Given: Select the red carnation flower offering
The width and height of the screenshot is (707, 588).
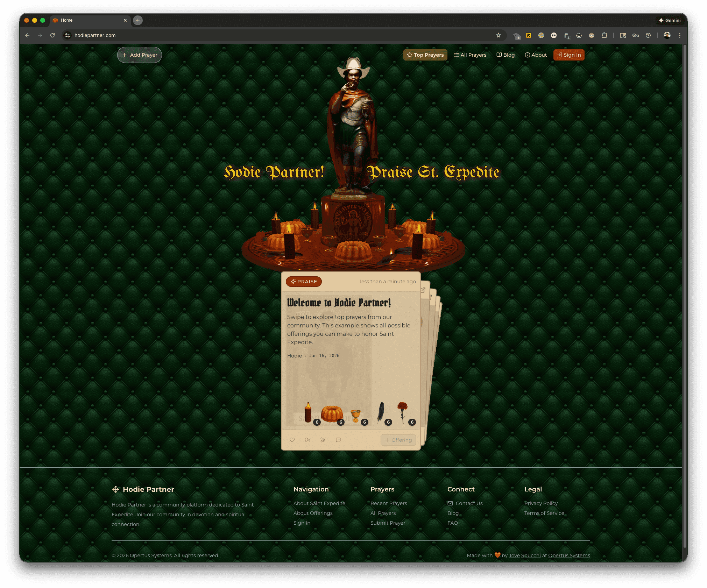Looking at the screenshot, I should click(403, 413).
